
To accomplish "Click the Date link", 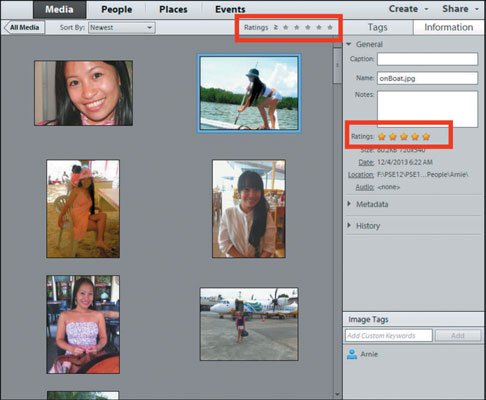I will pyautogui.click(x=366, y=162).
